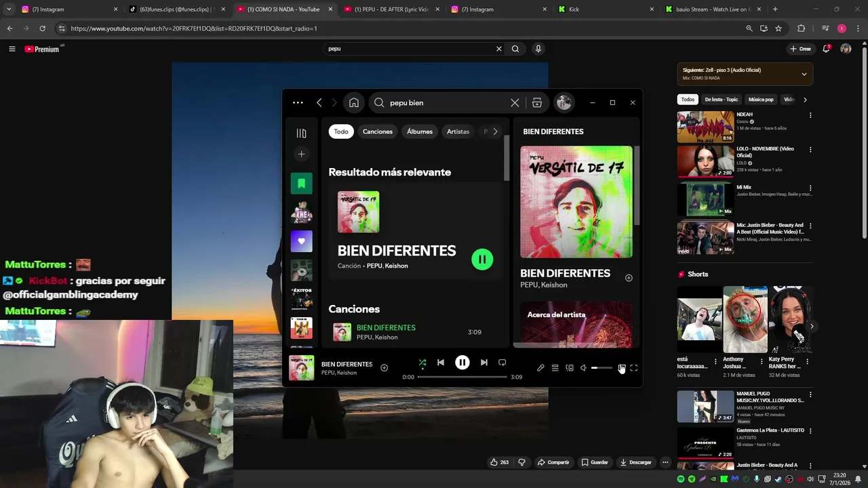Show next Shorts with the arrow
868x488 pixels.
811,327
